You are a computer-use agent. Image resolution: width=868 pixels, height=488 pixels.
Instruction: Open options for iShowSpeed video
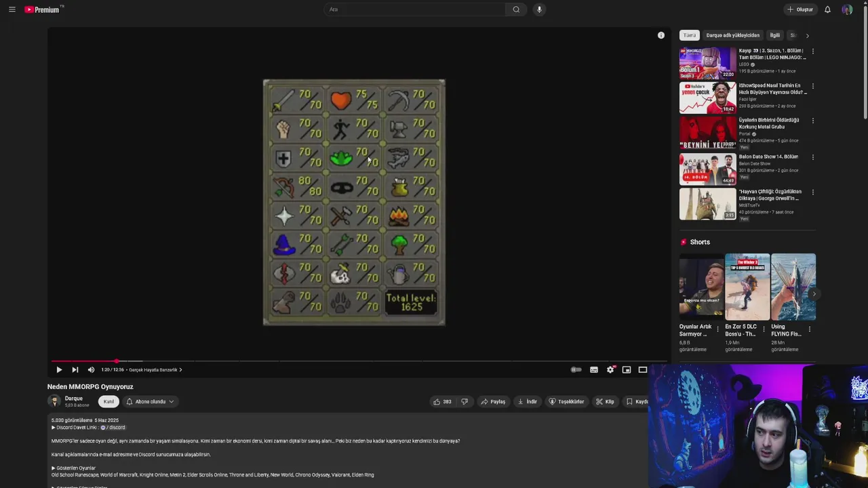coord(812,86)
